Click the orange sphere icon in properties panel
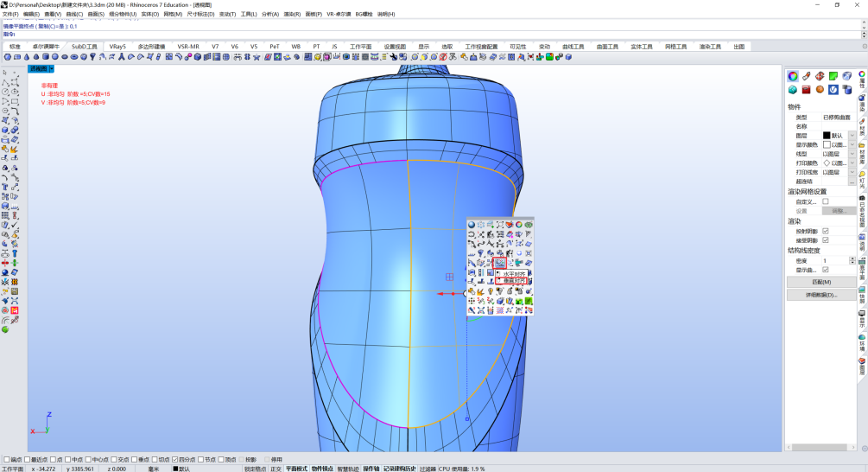 pyautogui.click(x=820, y=90)
